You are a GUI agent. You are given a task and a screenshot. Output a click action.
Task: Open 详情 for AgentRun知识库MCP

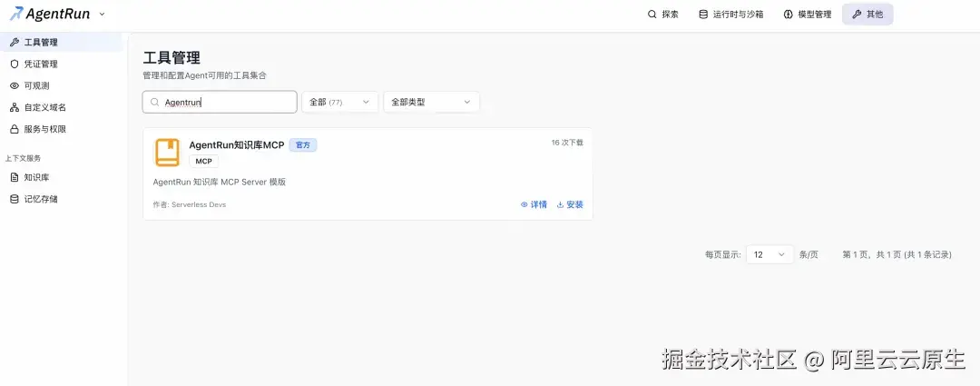click(x=534, y=204)
